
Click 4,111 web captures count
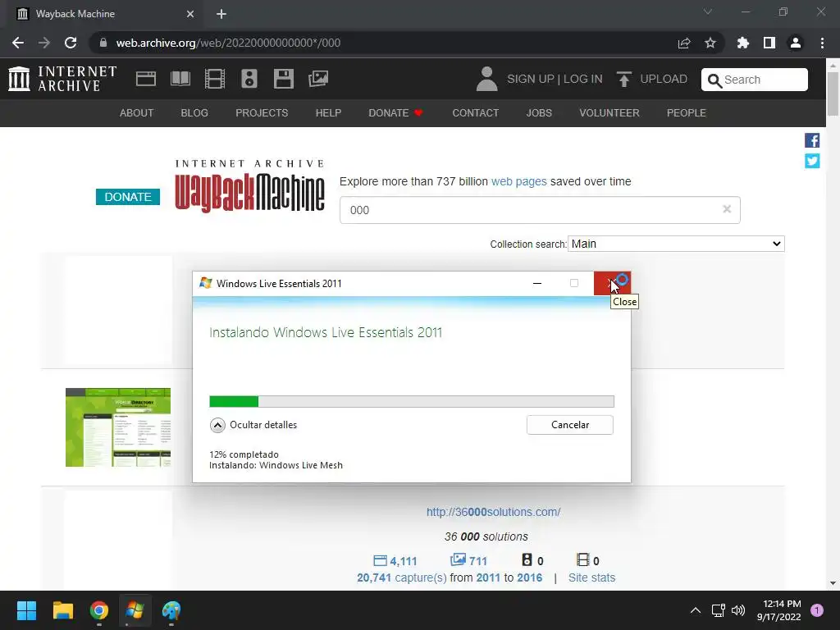[x=395, y=561]
